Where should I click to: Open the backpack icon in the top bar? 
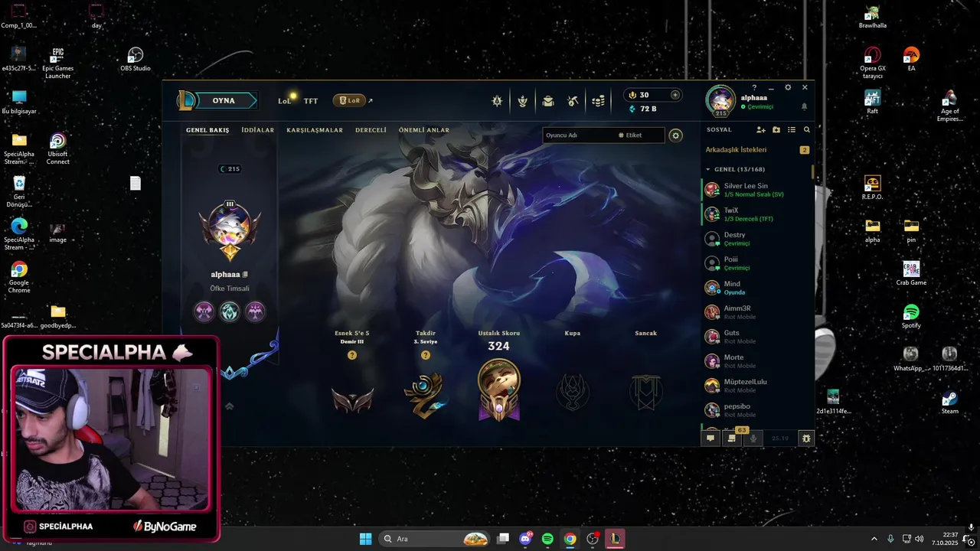click(548, 100)
